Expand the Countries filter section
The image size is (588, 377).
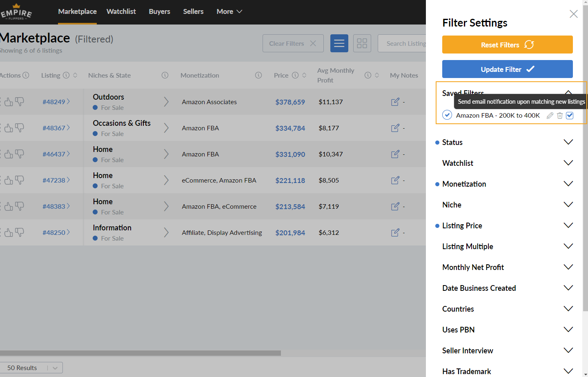568,309
